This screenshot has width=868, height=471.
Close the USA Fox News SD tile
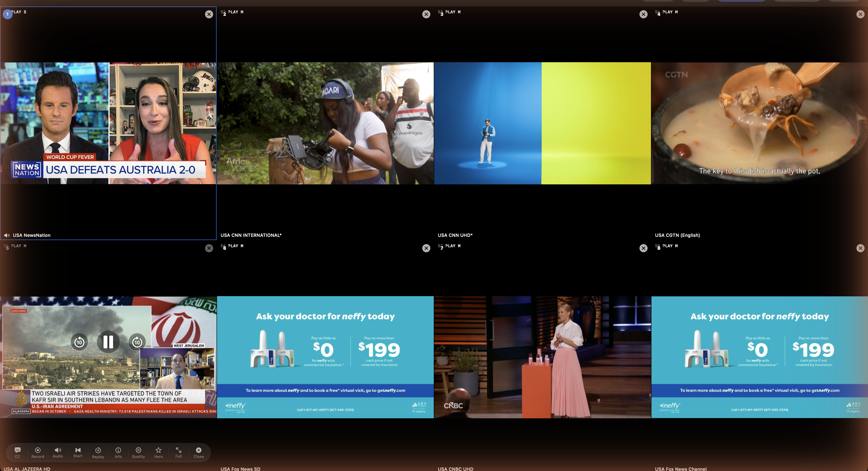point(426,248)
